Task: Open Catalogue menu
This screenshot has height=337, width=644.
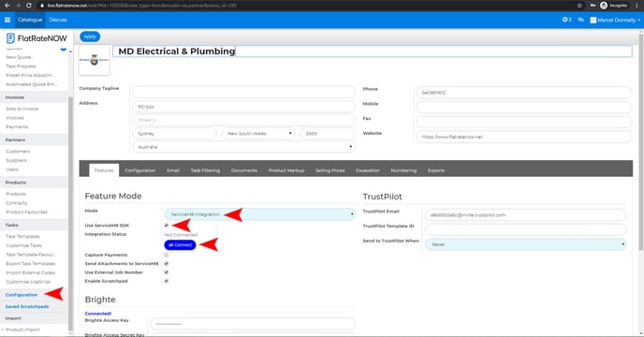Action: pos(30,20)
